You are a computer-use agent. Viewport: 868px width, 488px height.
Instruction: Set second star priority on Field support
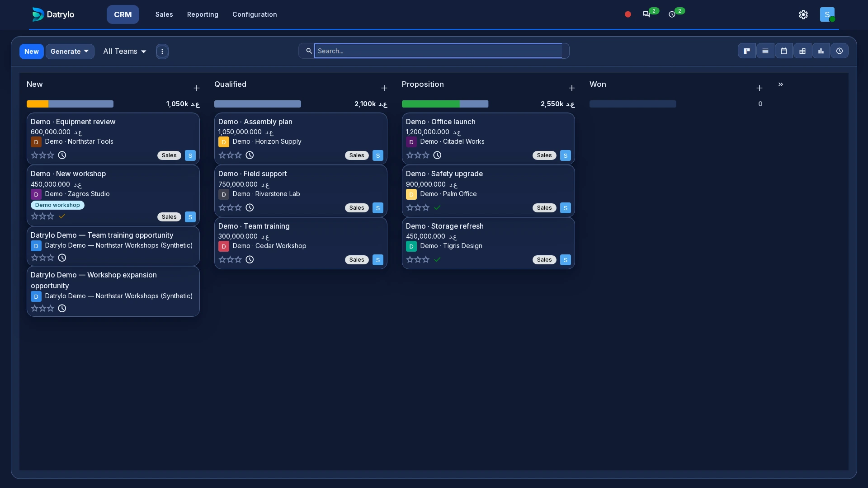[x=230, y=207]
